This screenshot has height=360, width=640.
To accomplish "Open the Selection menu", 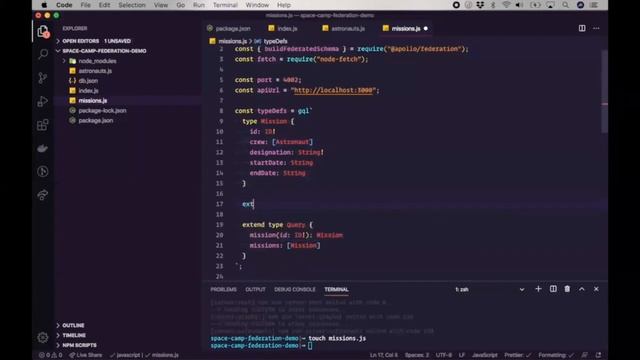I will [132, 5].
